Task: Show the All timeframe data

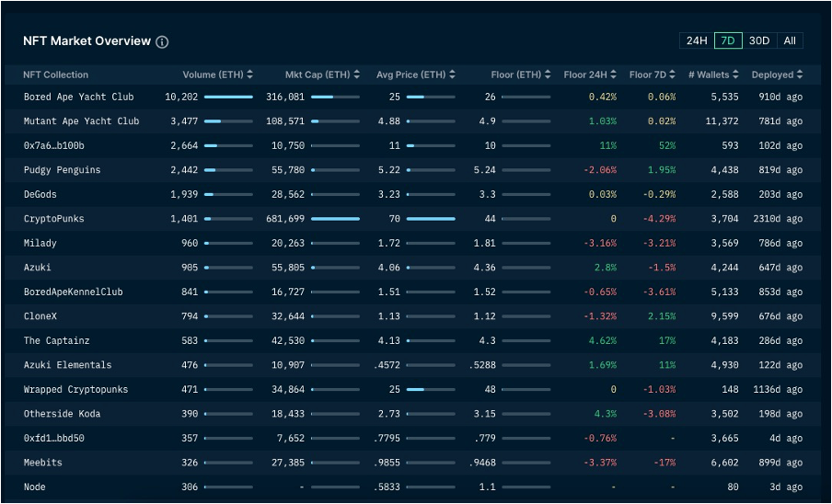Action: point(789,40)
